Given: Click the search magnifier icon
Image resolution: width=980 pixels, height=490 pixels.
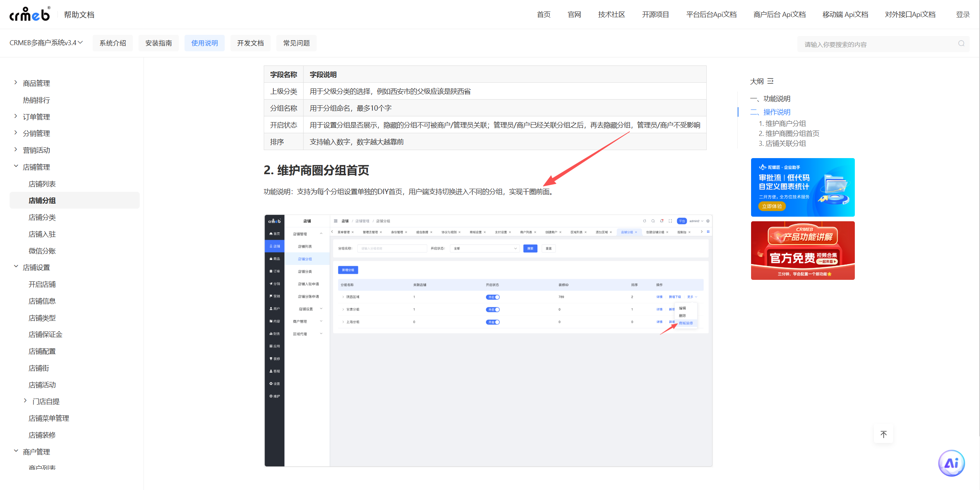Looking at the screenshot, I should pos(961,44).
